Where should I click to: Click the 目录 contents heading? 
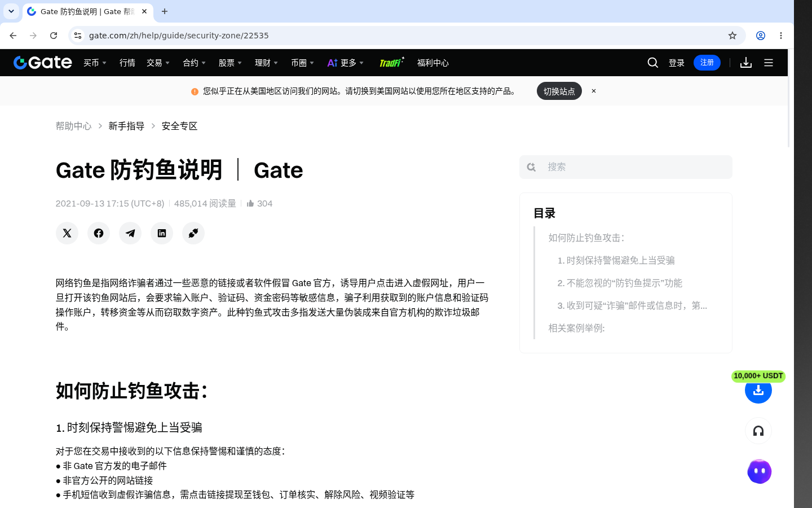click(x=545, y=213)
